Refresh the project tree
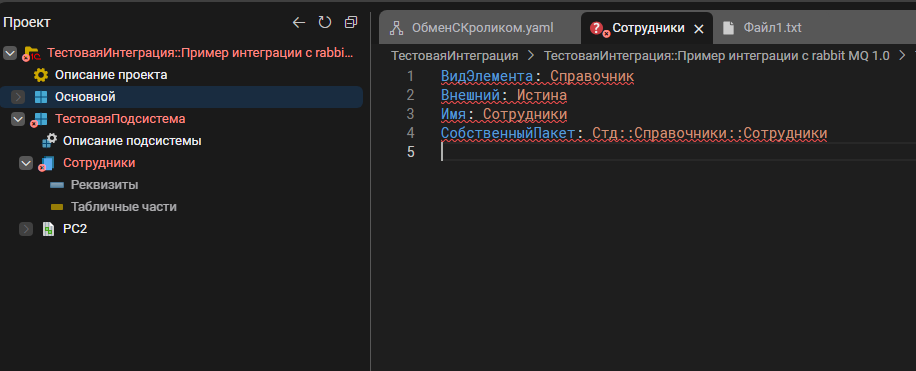 tap(324, 22)
